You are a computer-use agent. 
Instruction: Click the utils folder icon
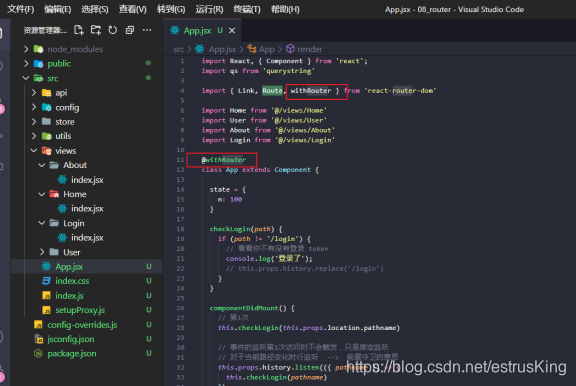pos(47,136)
